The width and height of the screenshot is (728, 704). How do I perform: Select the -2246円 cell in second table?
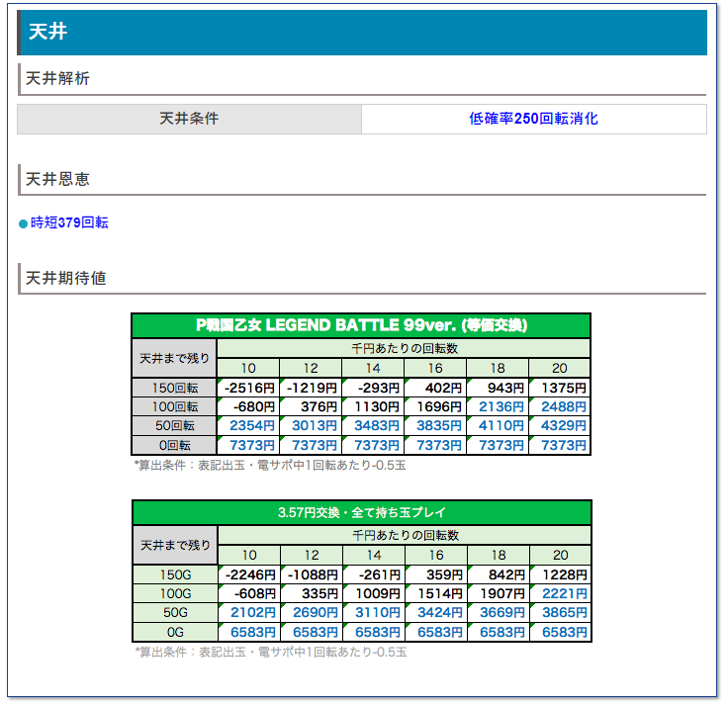(x=249, y=574)
